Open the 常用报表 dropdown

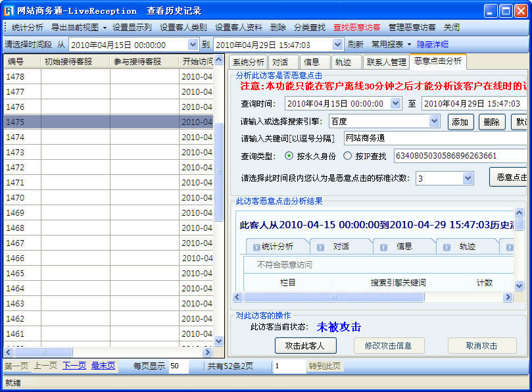coord(391,45)
